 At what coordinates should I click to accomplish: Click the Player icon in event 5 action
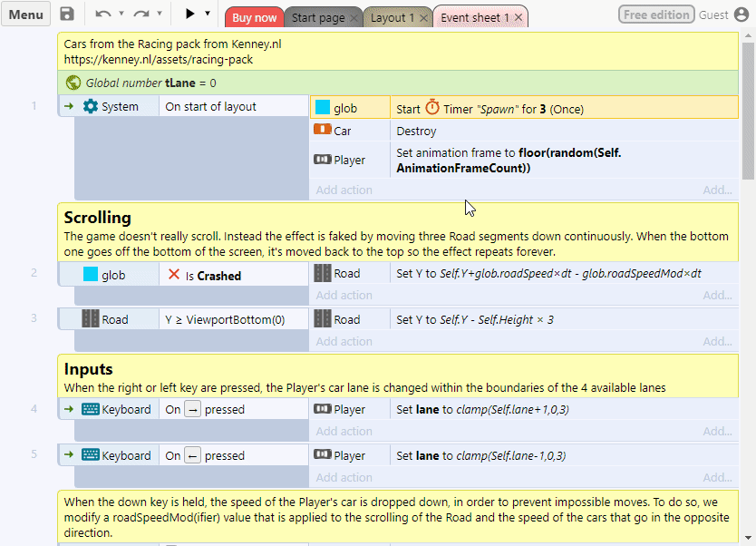tap(323, 454)
